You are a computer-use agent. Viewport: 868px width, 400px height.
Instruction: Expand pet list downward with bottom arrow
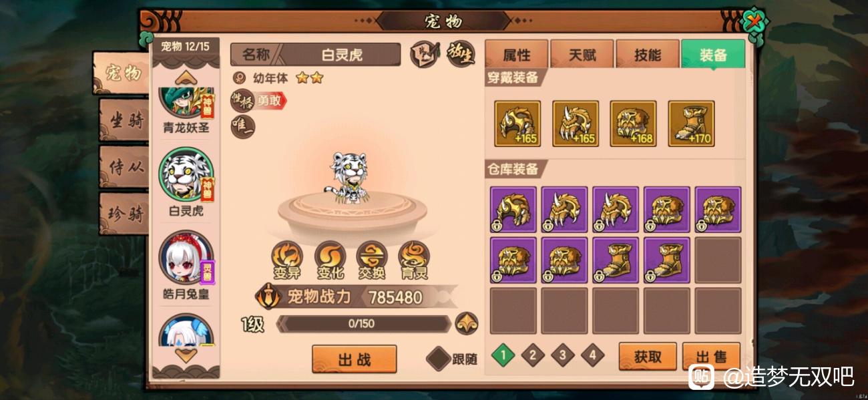[x=186, y=354]
